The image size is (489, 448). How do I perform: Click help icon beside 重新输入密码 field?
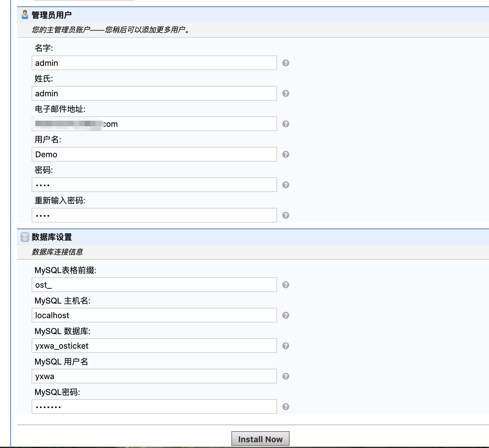pos(286,215)
